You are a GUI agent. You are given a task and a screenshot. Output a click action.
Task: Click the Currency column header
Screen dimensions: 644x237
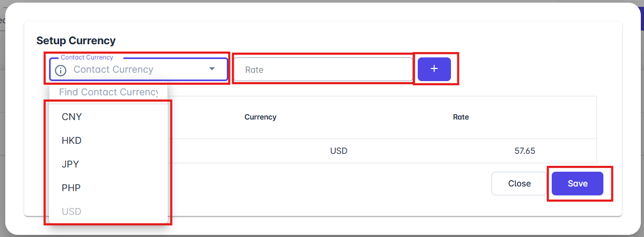coord(261,117)
